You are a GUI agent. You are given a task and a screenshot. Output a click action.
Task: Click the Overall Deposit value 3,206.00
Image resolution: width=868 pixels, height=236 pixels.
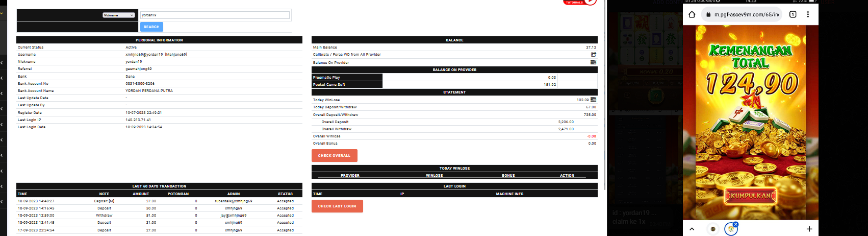pos(566,122)
